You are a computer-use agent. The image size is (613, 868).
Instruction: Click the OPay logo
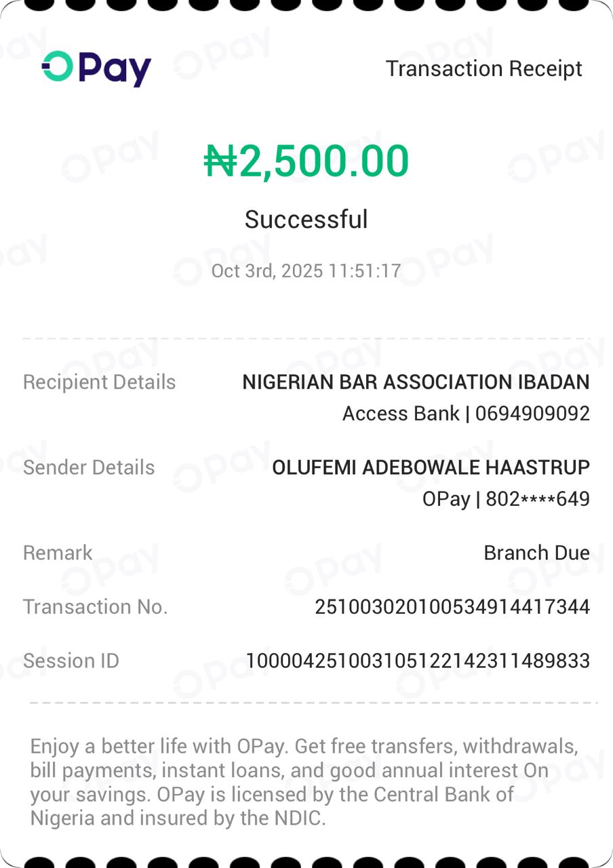[96, 68]
